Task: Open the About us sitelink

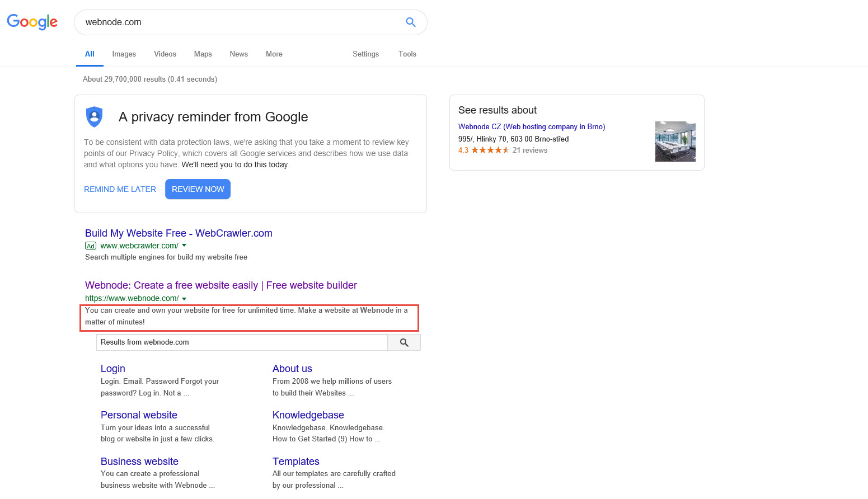Action: [292, 369]
